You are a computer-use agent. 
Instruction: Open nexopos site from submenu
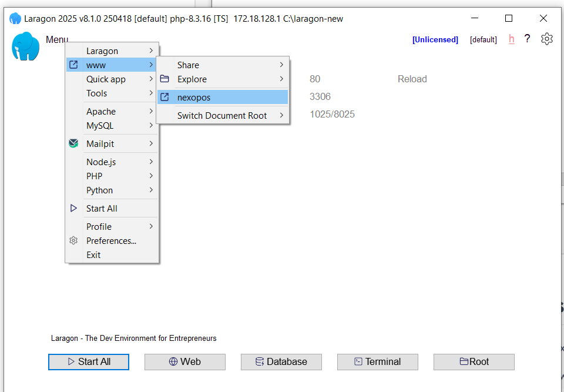coord(223,97)
